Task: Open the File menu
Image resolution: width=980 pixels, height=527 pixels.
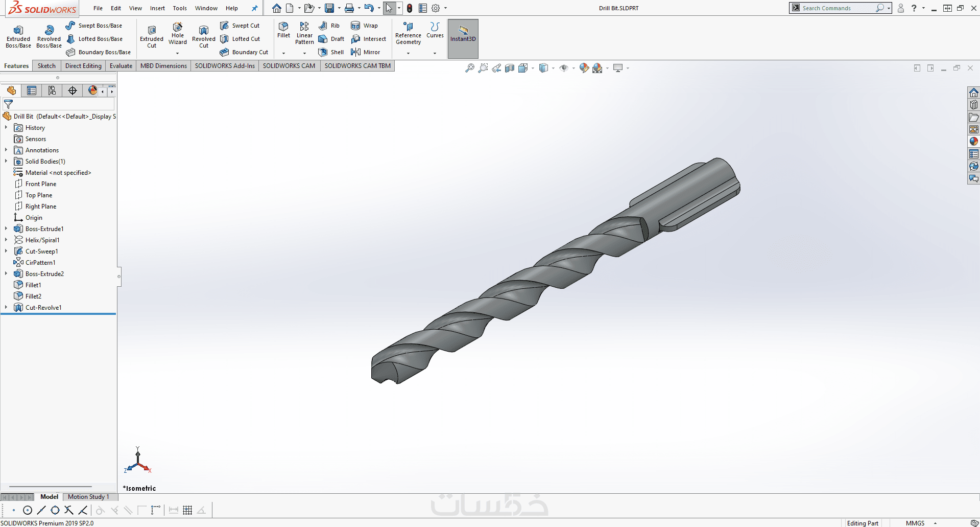Action: click(98, 8)
